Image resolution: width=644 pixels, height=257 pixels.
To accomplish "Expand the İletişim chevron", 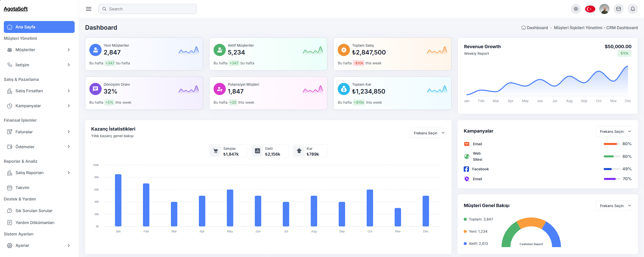I will click(x=69, y=65).
